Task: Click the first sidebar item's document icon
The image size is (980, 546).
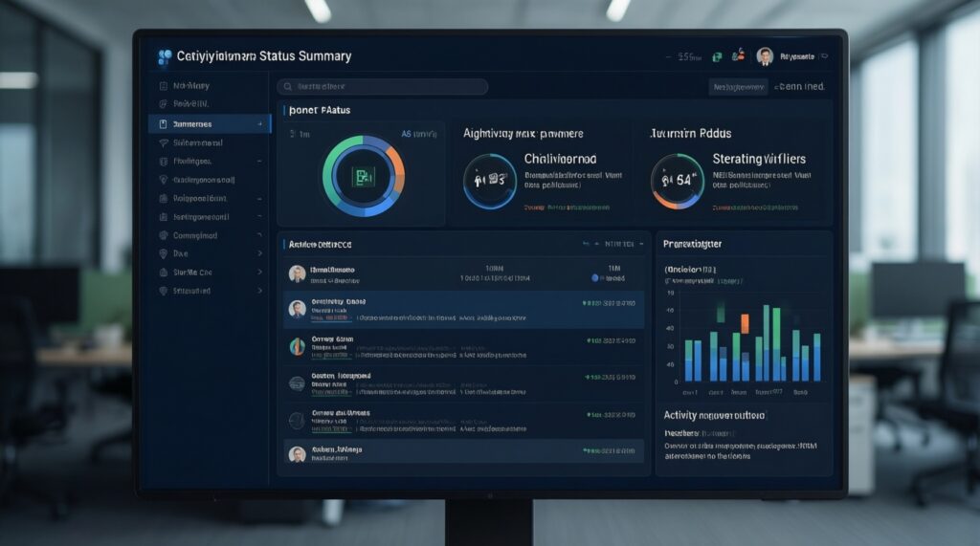Action: point(163,86)
